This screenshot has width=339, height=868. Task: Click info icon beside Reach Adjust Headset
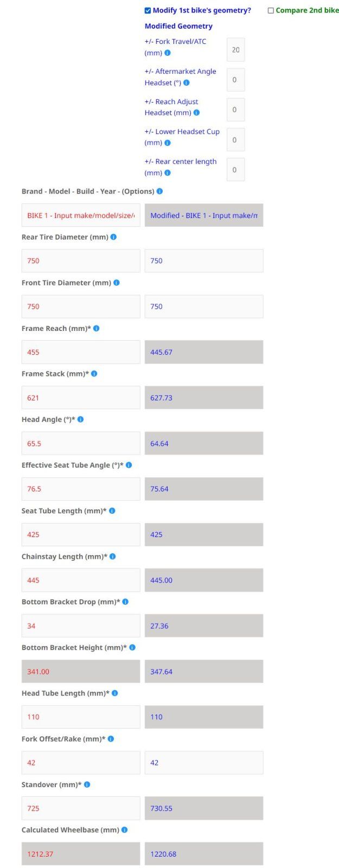[x=196, y=113]
